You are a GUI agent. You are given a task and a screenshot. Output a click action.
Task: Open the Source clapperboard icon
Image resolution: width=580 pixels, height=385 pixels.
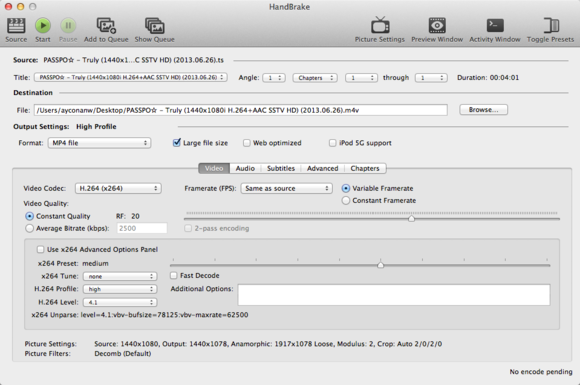(16, 26)
